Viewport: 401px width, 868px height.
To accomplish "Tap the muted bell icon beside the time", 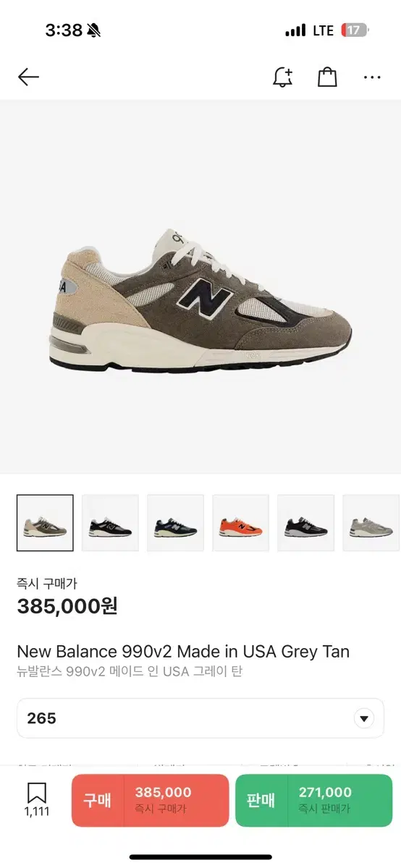I will pos(94,30).
